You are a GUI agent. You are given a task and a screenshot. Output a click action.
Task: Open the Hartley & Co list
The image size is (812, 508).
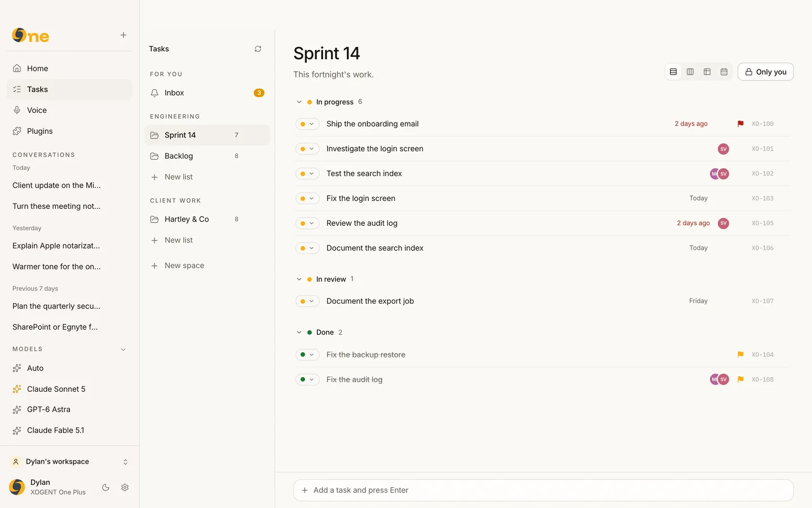(x=208, y=219)
